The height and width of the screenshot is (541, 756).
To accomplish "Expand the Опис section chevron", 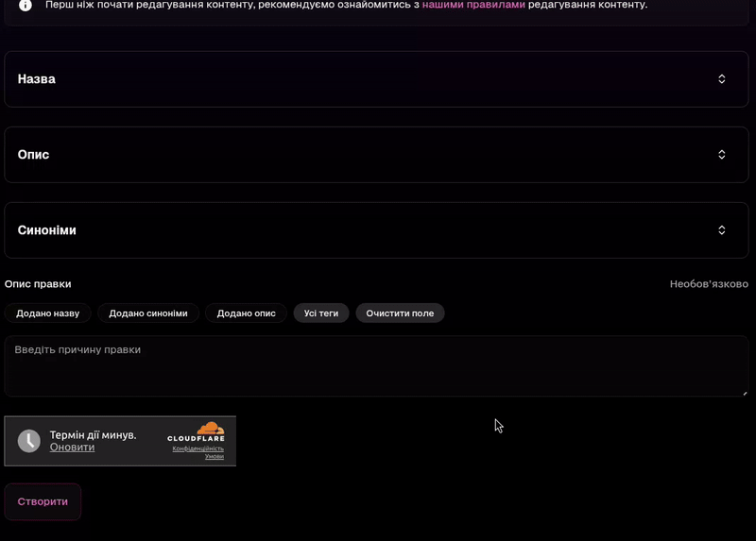I will tap(721, 155).
